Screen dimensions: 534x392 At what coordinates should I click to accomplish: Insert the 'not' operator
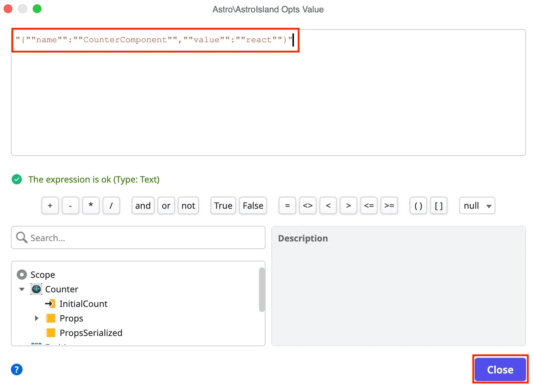point(188,205)
